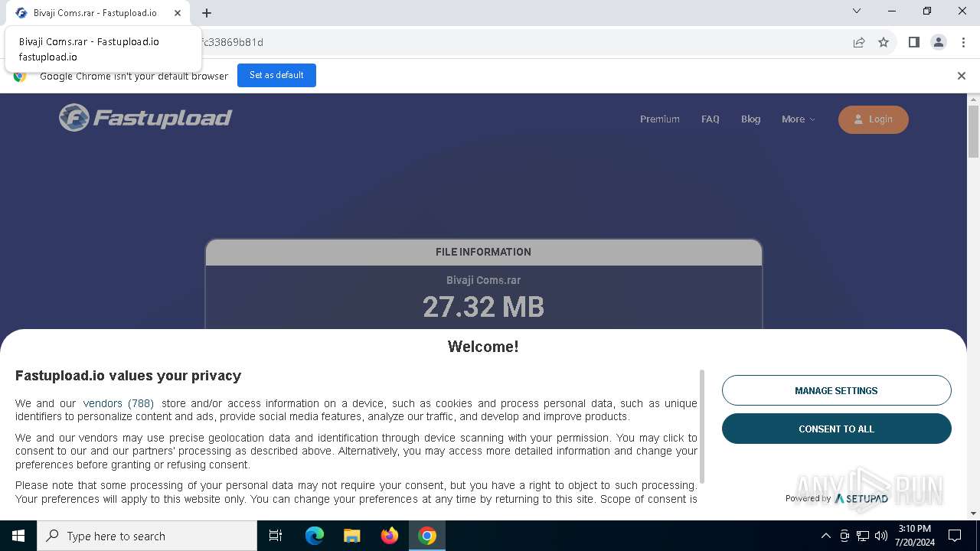Click the 27.32 MB file size
980x551 pixels.
point(483,307)
